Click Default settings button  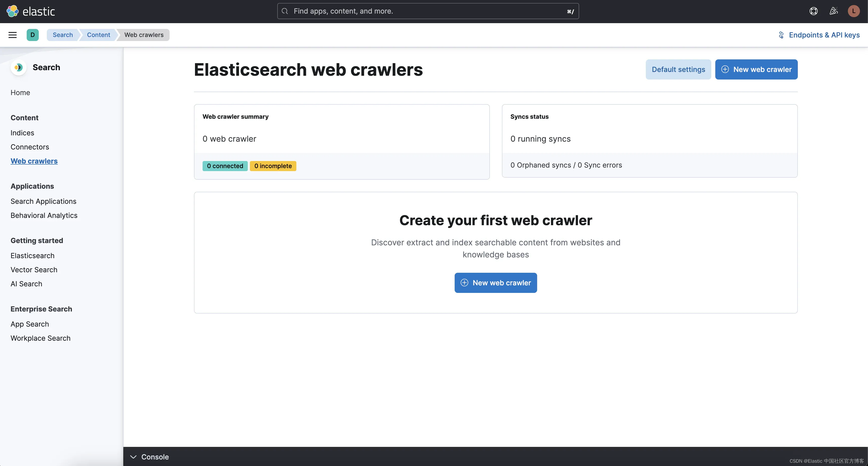click(678, 69)
